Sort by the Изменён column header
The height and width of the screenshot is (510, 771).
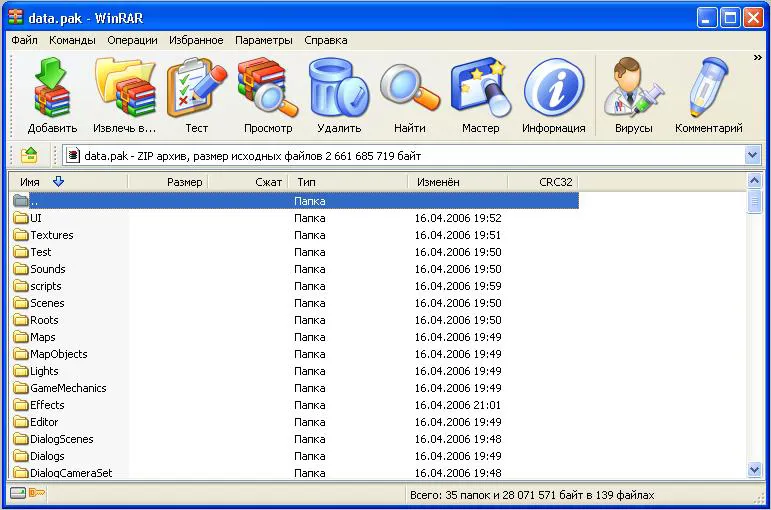[458, 182]
